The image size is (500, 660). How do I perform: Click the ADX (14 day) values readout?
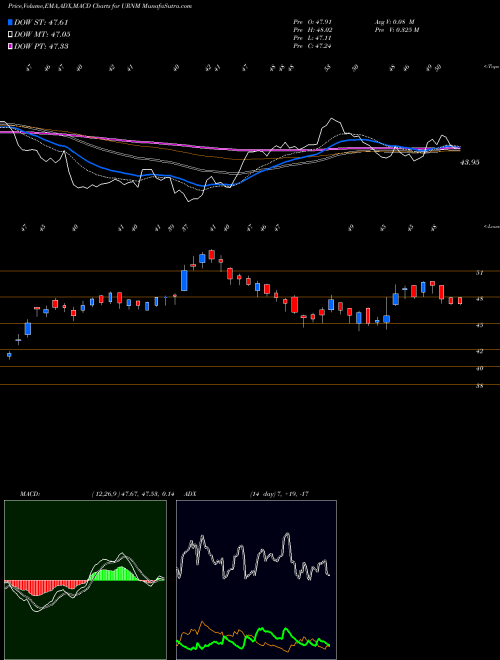coord(279,494)
